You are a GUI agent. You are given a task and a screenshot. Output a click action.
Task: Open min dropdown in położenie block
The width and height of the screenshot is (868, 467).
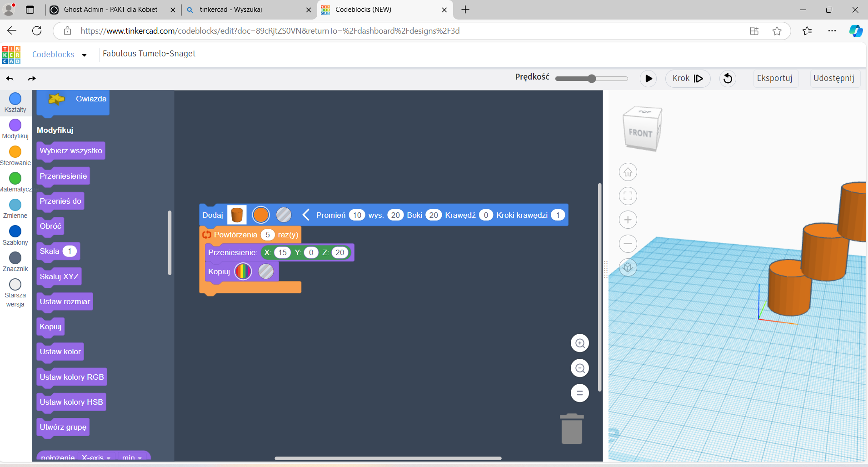(x=132, y=457)
